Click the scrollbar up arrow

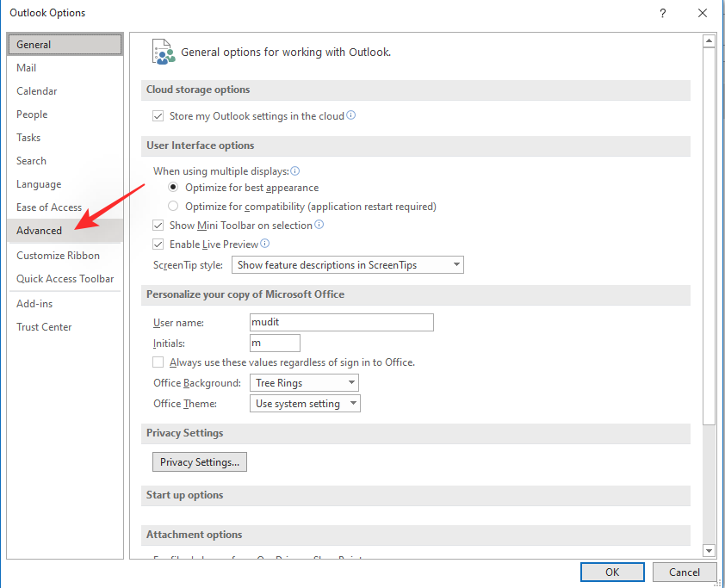tap(709, 40)
